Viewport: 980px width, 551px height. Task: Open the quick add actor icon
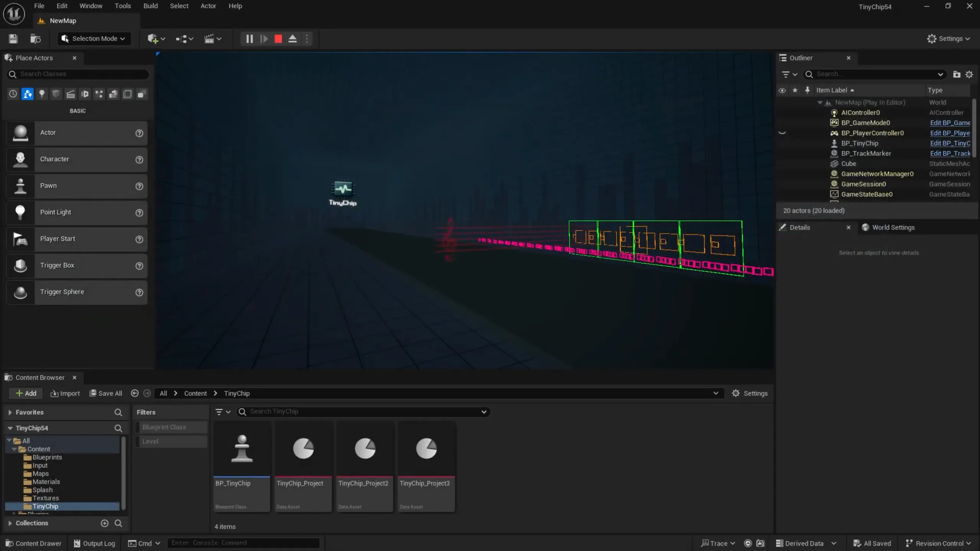click(x=156, y=39)
